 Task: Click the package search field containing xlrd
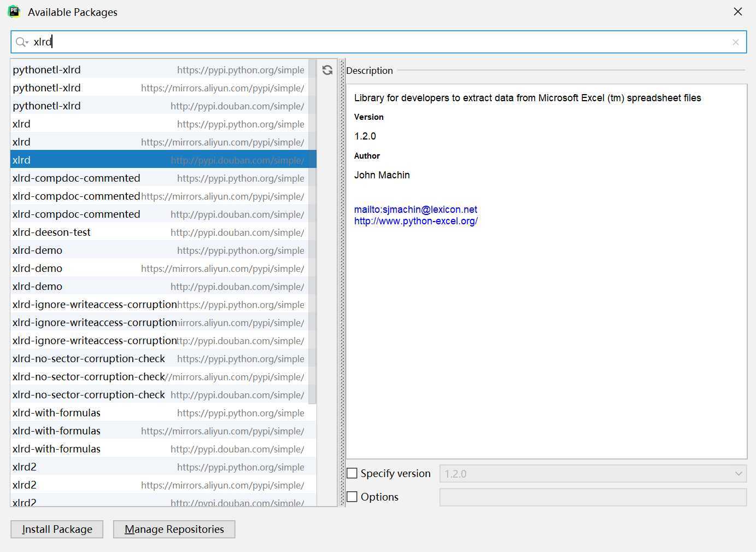coord(378,42)
